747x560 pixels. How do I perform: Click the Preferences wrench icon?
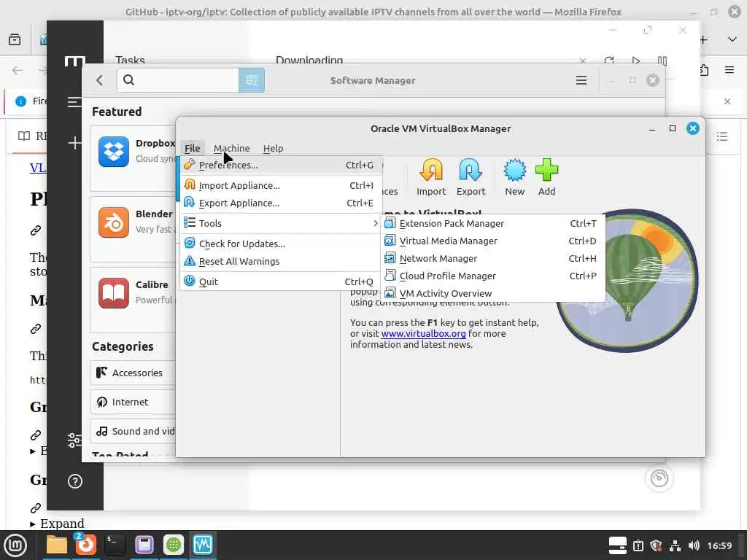(189, 165)
